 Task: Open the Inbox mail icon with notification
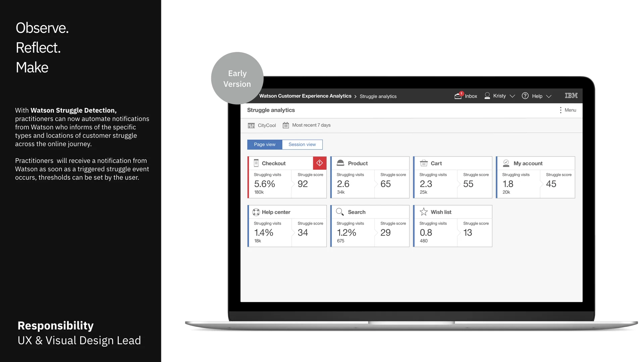point(458,96)
